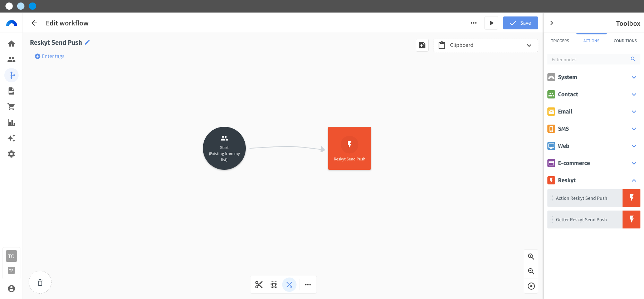This screenshot has width=644, height=299.
Task: Click lightning icon on Action Reskyt Send Push
Action: [631, 198]
